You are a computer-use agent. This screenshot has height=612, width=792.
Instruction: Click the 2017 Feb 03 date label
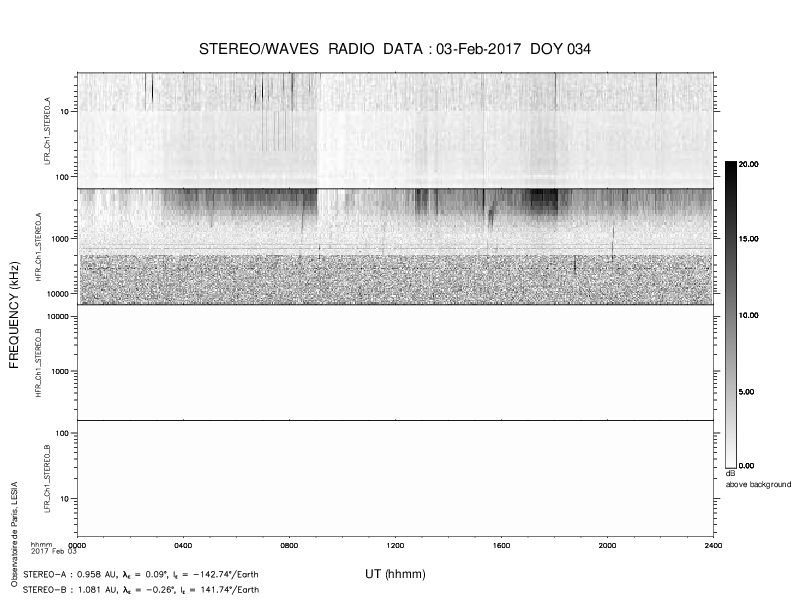point(54,551)
